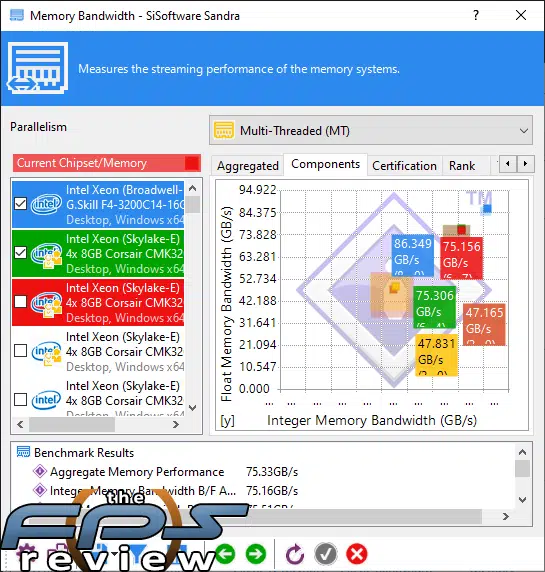Click the Current Chipset/Memory red color swatch

(x=192, y=163)
